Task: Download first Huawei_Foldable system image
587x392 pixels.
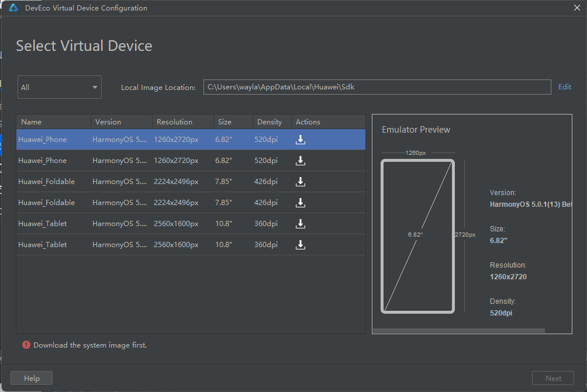Action: (301, 182)
